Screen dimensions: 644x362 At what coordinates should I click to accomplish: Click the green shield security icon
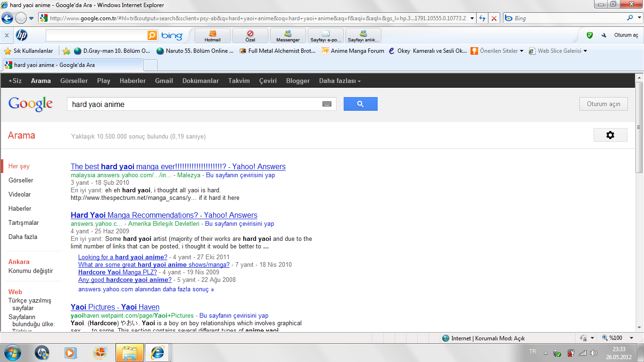589,35
